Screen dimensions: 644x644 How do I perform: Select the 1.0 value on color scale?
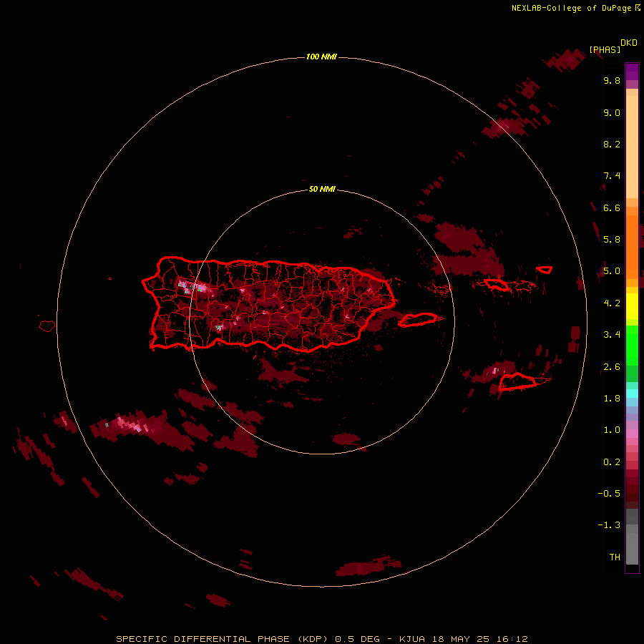pyautogui.click(x=612, y=430)
